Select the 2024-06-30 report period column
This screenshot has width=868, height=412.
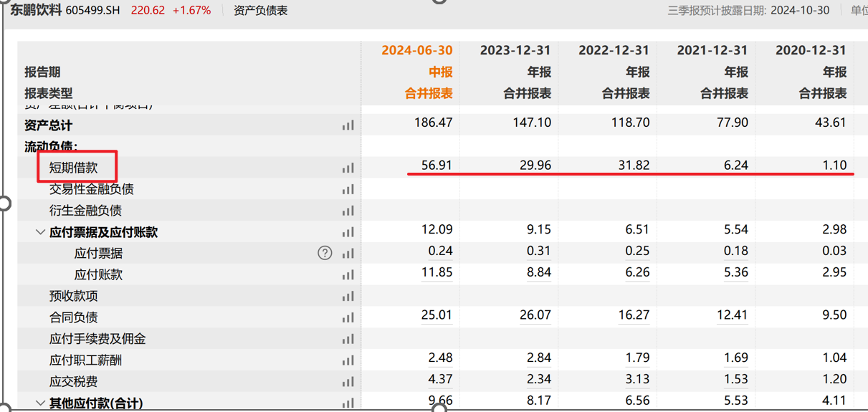click(416, 50)
